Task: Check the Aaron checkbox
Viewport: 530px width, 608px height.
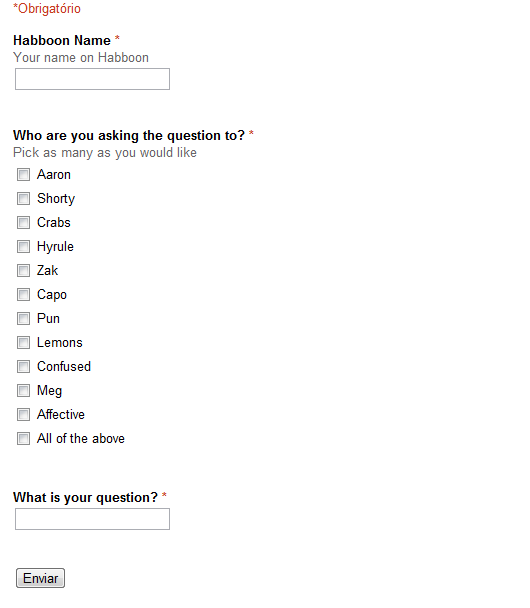Action: coord(23,174)
